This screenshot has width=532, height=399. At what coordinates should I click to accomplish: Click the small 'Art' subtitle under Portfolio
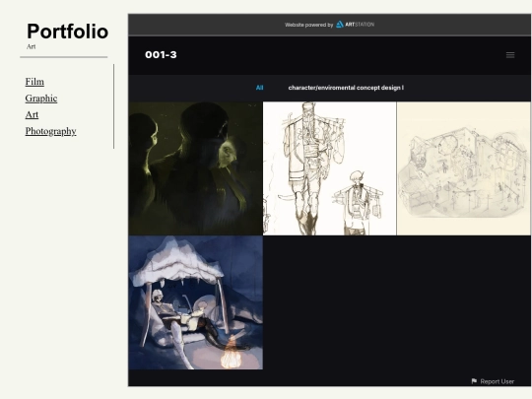click(x=31, y=47)
